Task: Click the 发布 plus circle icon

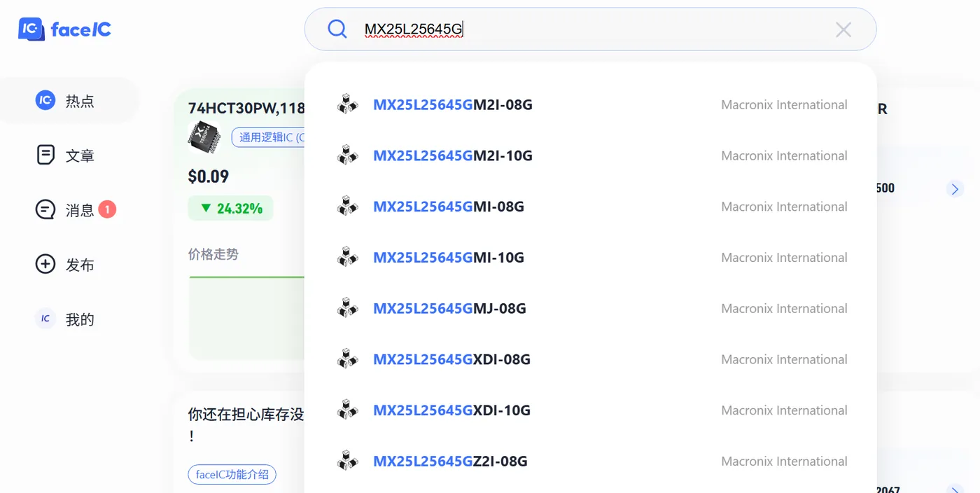Action: [x=45, y=264]
